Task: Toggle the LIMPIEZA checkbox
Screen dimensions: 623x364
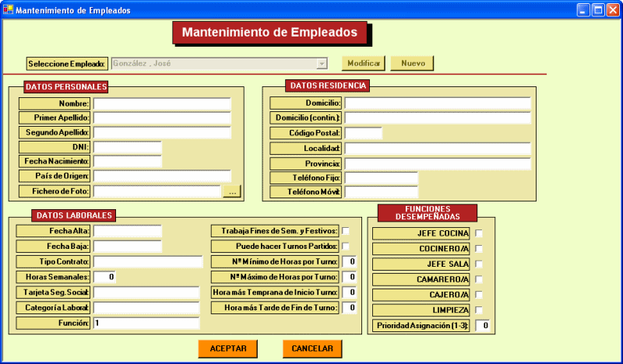Action: 480,310
